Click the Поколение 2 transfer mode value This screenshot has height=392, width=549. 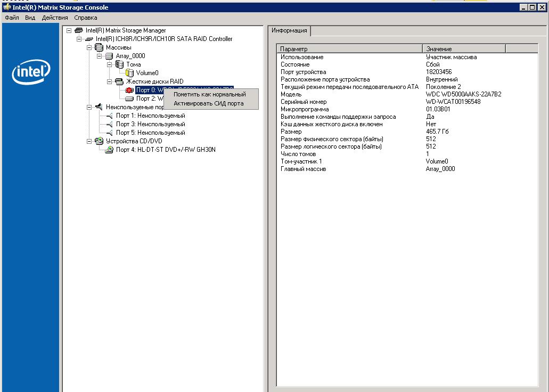443,87
